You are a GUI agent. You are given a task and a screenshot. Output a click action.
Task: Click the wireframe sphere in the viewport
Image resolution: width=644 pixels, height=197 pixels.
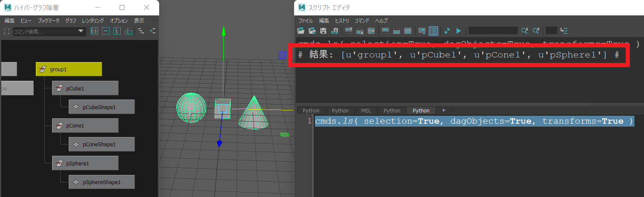191,108
